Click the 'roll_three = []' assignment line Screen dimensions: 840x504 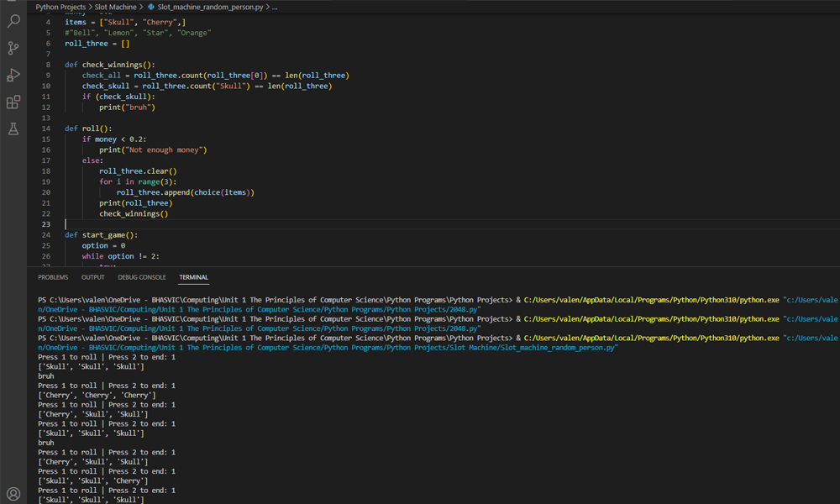(97, 44)
